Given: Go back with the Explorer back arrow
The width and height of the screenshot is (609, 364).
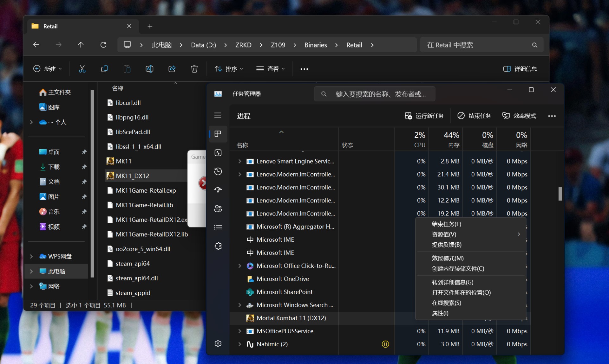Looking at the screenshot, I should 36,45.
